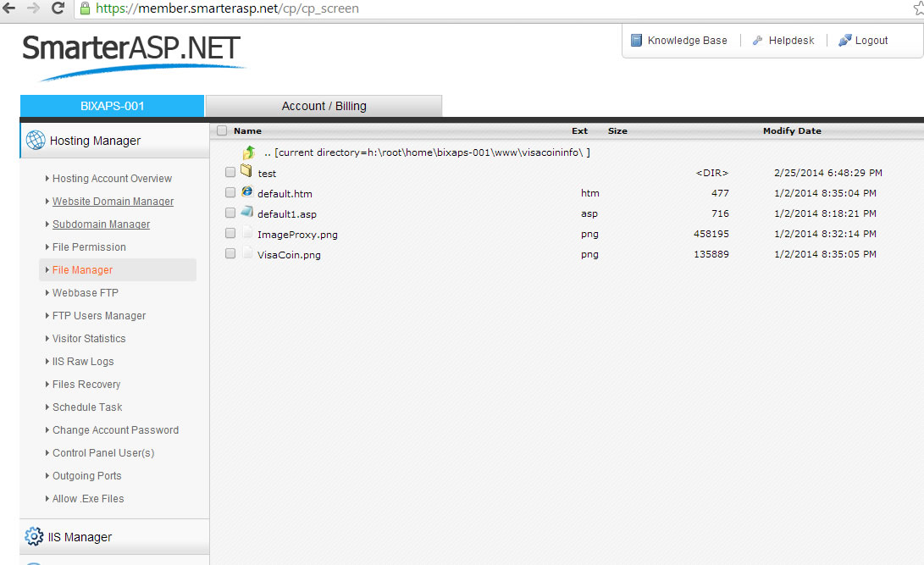Click the Knowledge Base book icon

tap(636, 40)
